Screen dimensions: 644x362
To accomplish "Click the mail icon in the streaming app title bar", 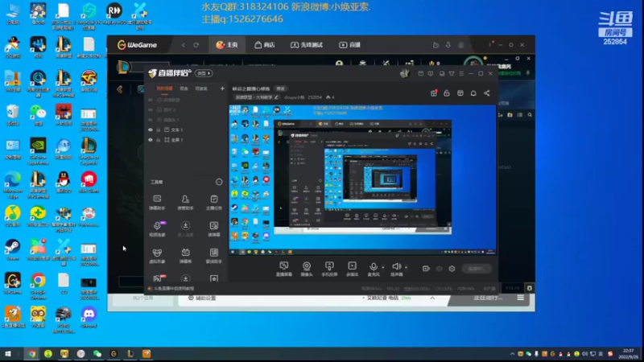I will (420, 73).
